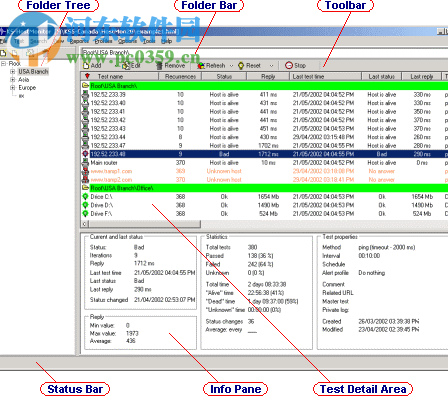Image resolution: width=448 pixels, height=399 pixels.
Task: Open the Reports menu
Action: pyautogui.click(x=79, y=41)
